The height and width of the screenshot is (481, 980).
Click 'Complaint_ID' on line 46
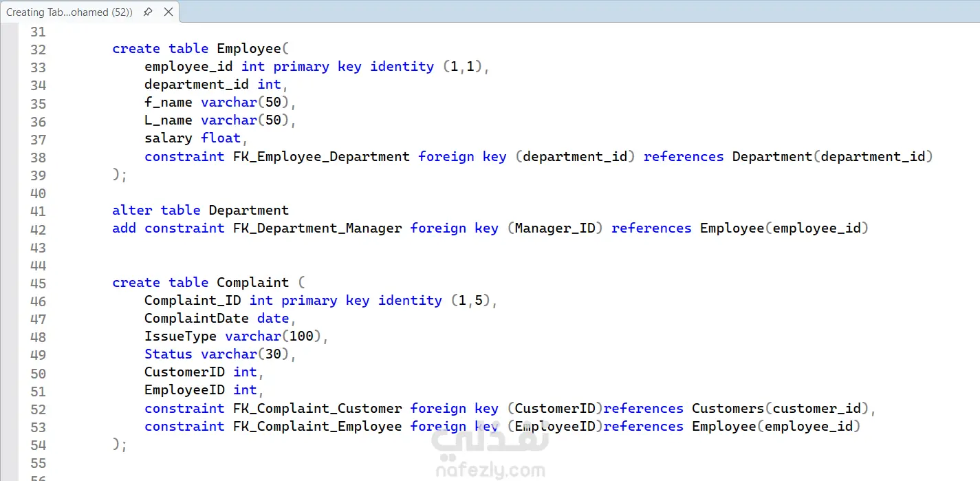click(193, 301)
